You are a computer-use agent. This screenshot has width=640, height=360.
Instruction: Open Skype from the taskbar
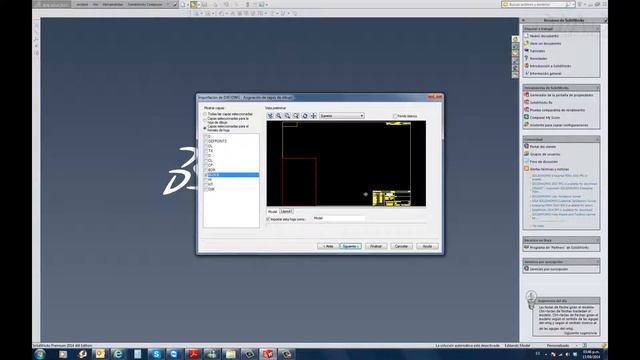(156, 354)
